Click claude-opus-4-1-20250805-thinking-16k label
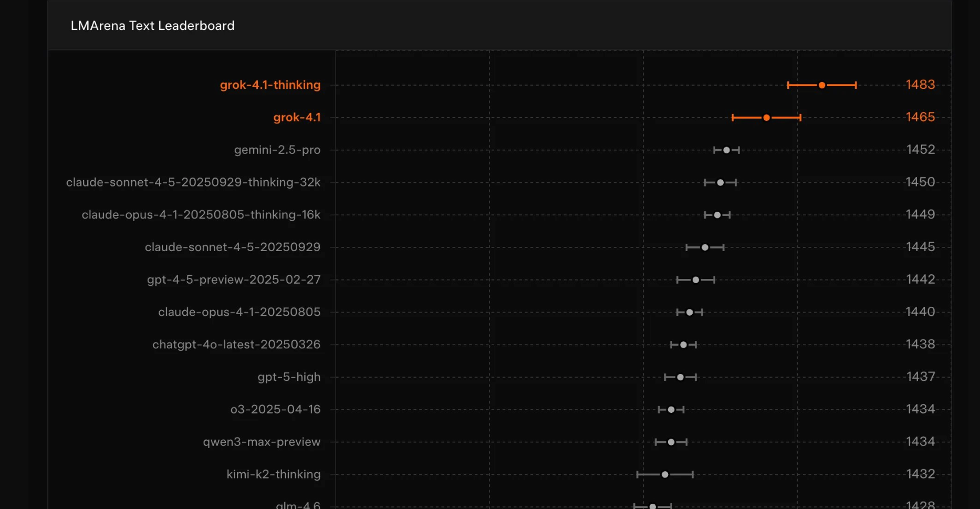This screenshot has height=509, width=980. click(201, 215)
